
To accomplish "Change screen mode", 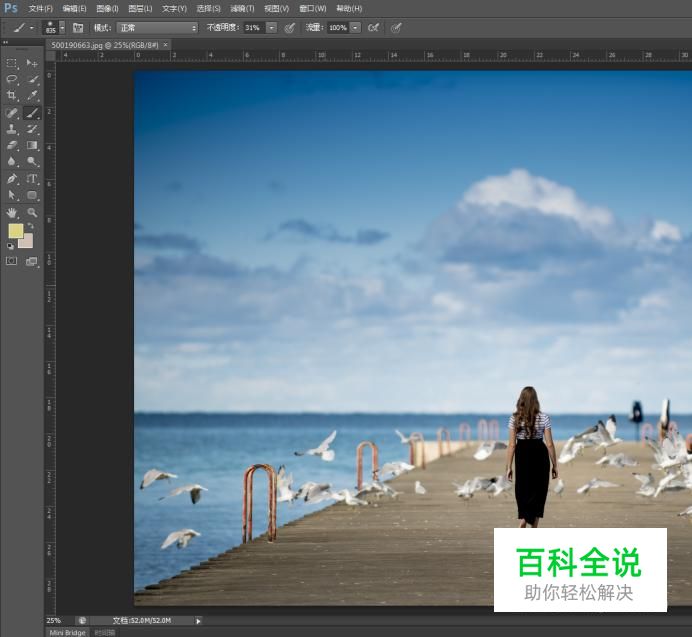I will [32, 262].
